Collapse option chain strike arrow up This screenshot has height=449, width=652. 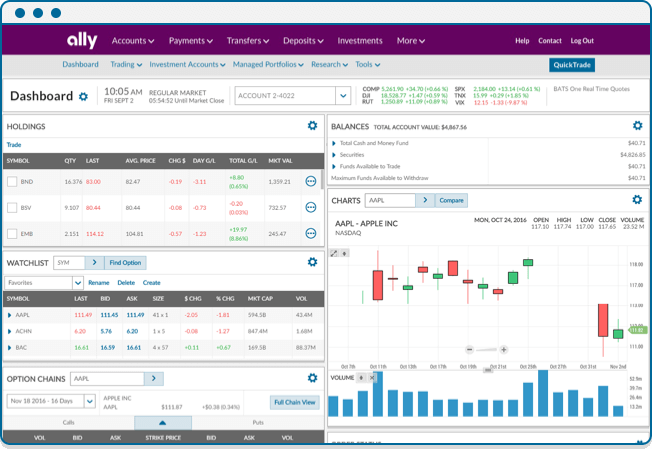point(163,423)
